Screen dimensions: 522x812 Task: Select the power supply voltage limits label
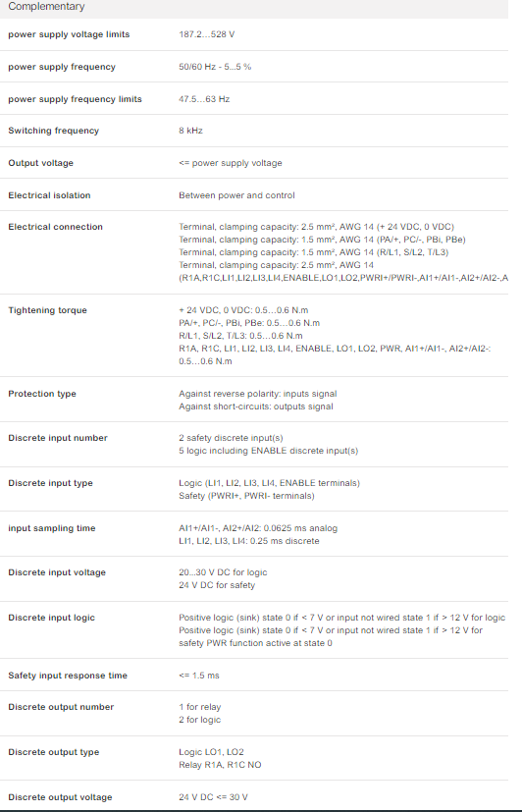(69, 34)
